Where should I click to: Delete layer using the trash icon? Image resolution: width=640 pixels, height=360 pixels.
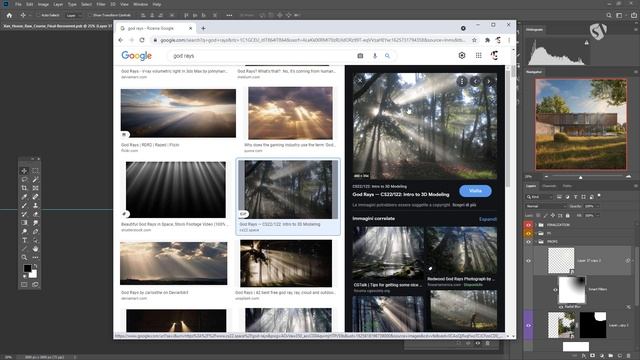[629, 356]
